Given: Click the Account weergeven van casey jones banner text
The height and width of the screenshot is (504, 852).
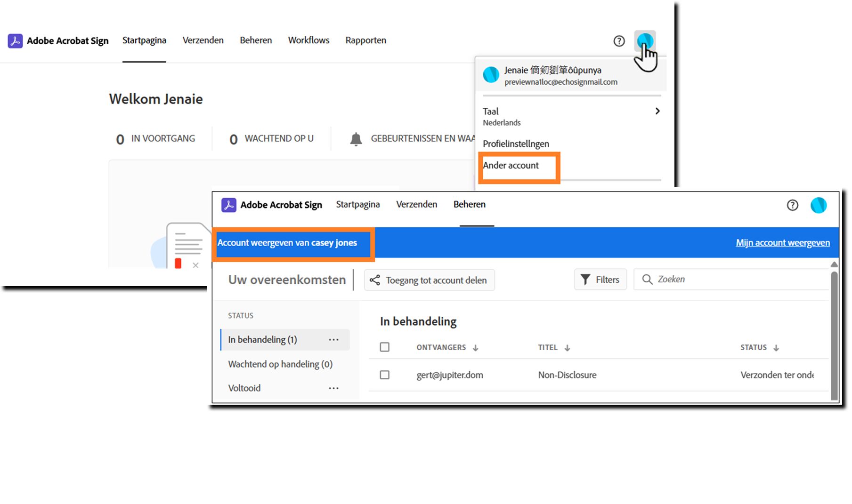Looking at the screenshot, I should coord(287,243).
